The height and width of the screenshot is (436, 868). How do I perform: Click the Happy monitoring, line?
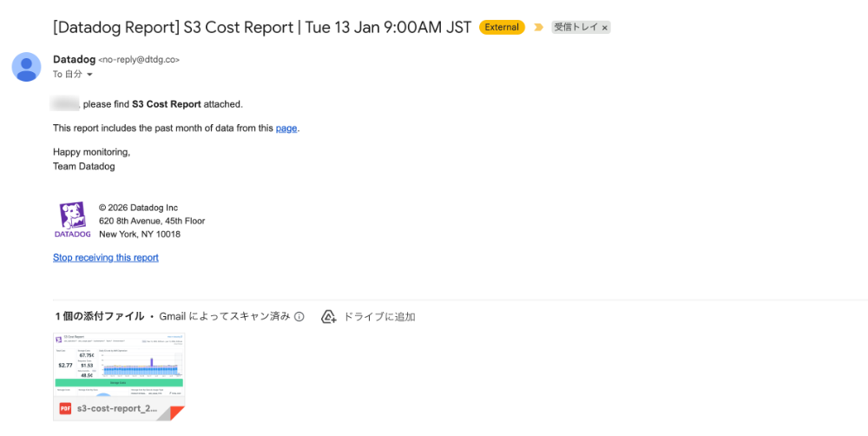click(x=91, y=152)
